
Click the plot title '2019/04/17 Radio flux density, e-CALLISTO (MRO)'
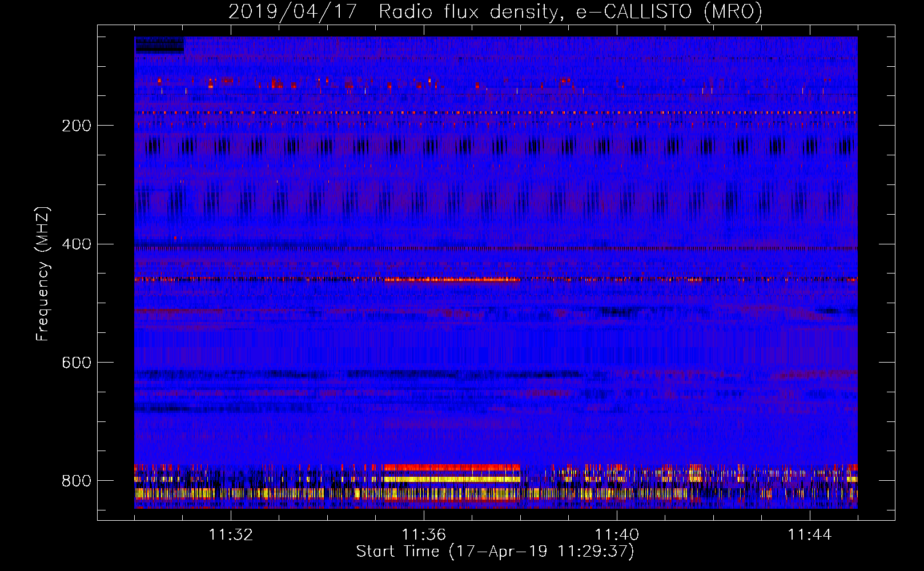coord(495,11)
